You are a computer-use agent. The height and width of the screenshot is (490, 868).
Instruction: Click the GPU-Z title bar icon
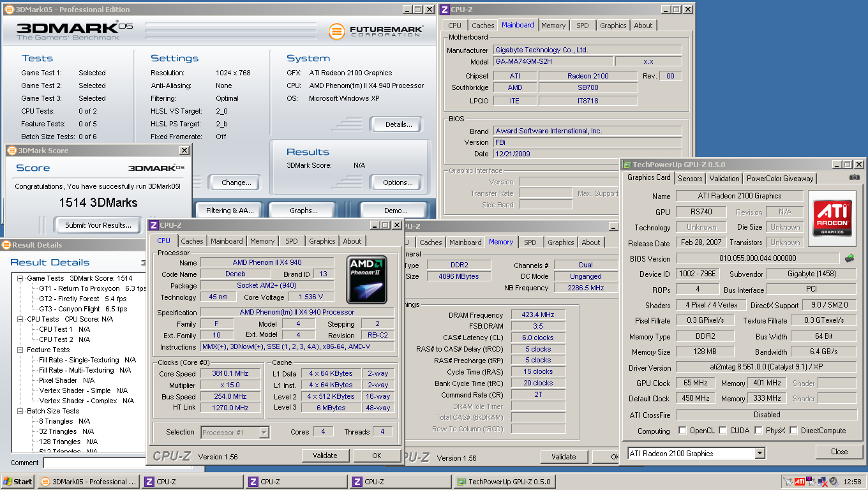[628, 165]
